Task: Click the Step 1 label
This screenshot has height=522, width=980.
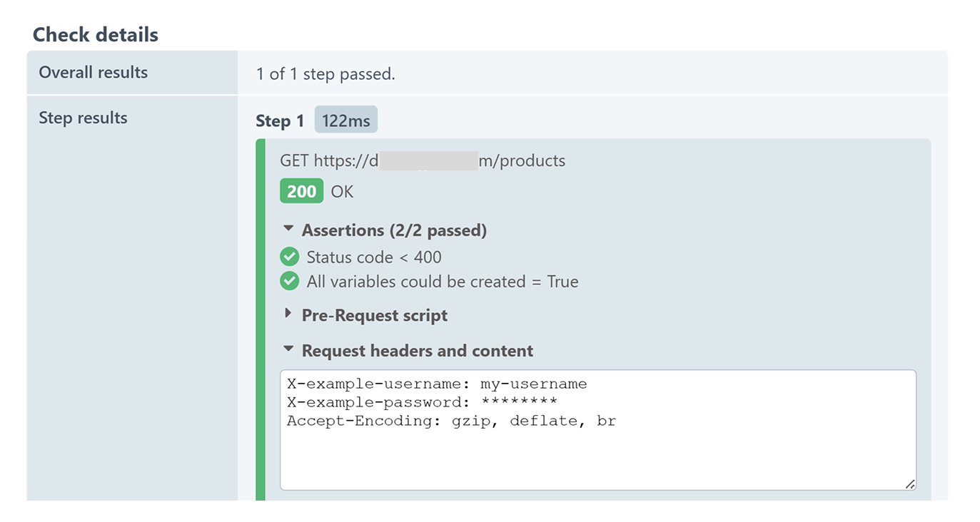Action: click(x=280, y=121)
